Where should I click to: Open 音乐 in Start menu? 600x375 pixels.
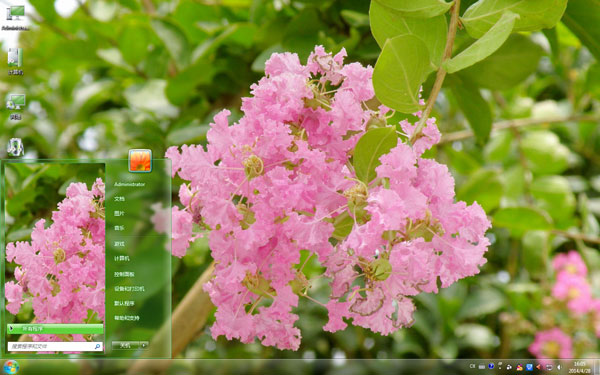(119, 228)
